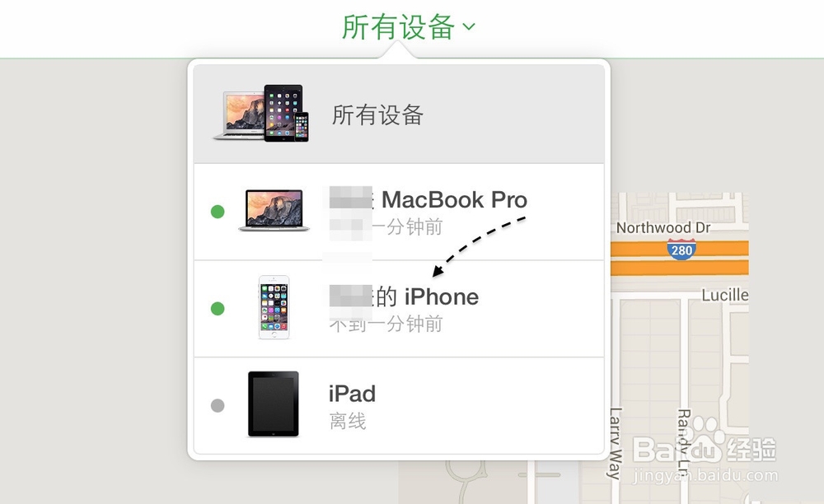Image resolution: width=824 pixels, height=504 pixels.
Task: Click the Northwood Dr map label
Action: (663, 227)
